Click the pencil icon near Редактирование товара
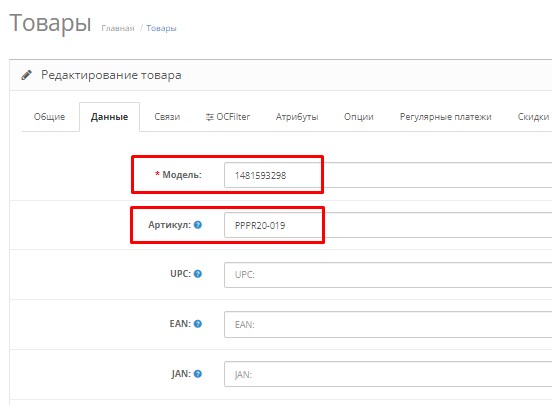 [x=26, y=75]
